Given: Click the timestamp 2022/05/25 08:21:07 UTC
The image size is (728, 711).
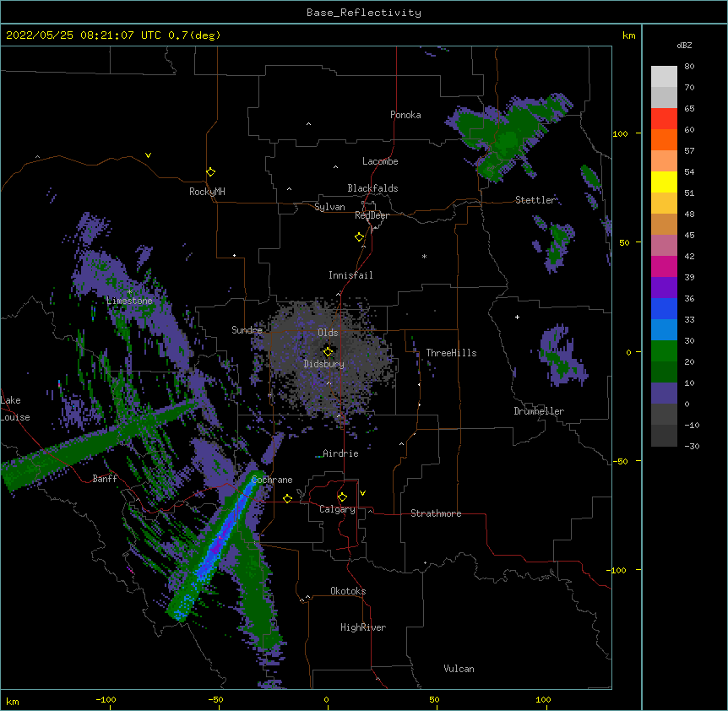Looking at the screenshot, I should tap(84, 35).
